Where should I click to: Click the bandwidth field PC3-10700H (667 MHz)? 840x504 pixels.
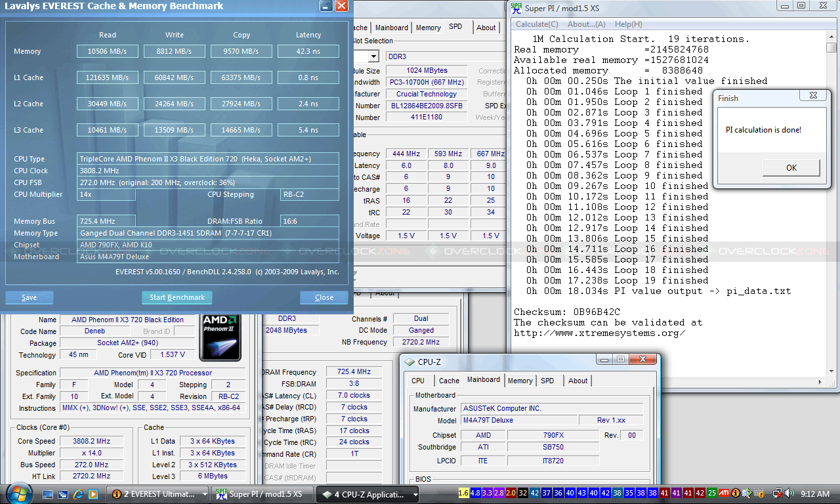[427, 82]
